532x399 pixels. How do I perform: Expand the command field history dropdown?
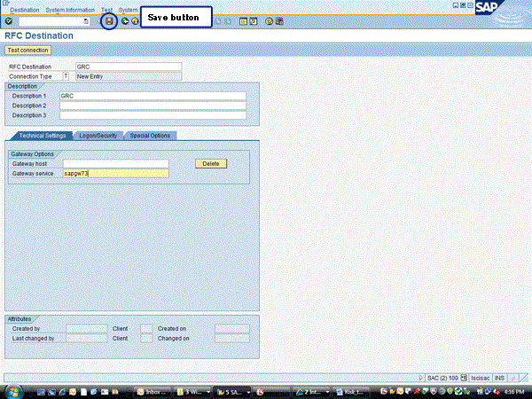pyautogui.click(x=86, y=20)
